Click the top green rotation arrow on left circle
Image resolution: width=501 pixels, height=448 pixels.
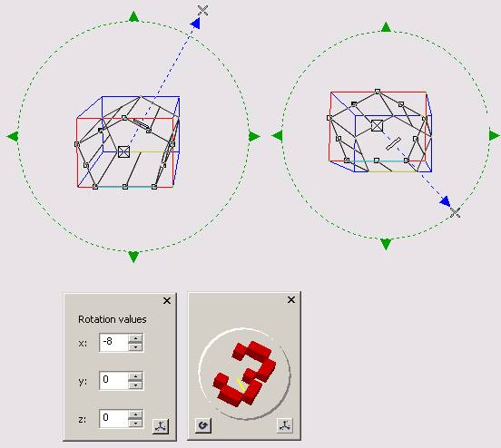pos(133,16)
